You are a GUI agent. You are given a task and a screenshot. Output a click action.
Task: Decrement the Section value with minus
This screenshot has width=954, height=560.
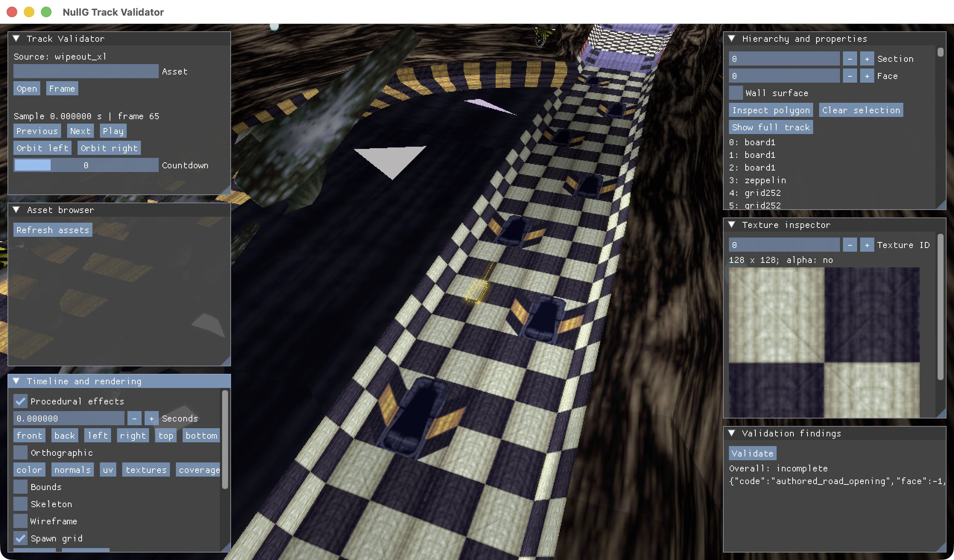850,59
